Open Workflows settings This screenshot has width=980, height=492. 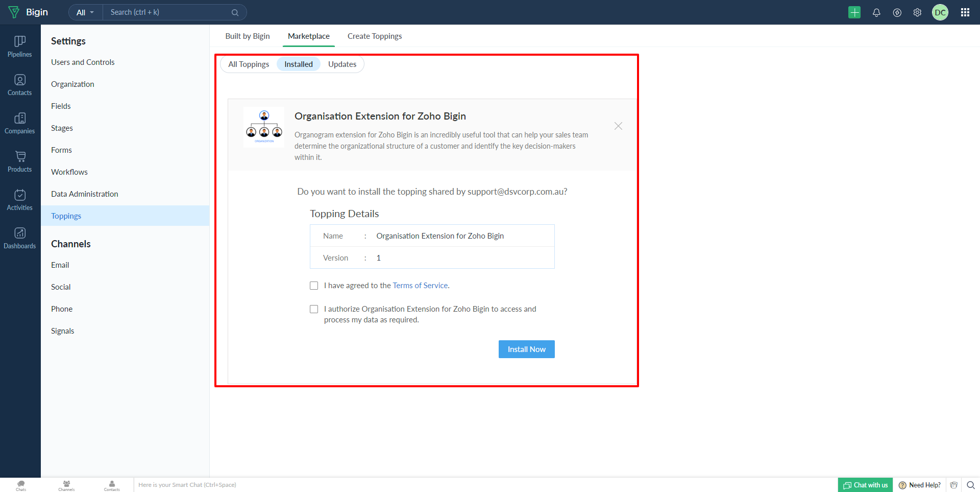coord(69,172)
